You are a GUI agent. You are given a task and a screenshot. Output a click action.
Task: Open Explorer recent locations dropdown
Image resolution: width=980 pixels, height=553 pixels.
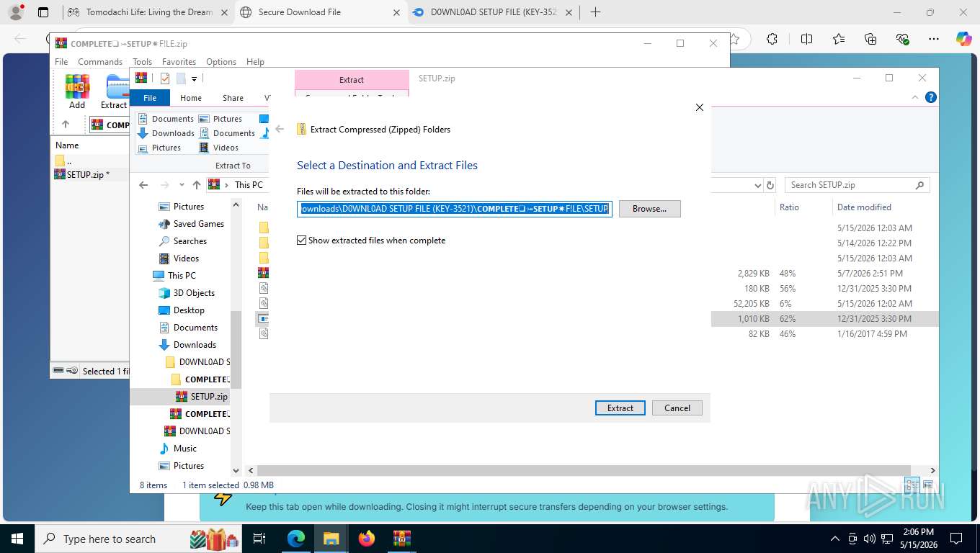(182, 185)
